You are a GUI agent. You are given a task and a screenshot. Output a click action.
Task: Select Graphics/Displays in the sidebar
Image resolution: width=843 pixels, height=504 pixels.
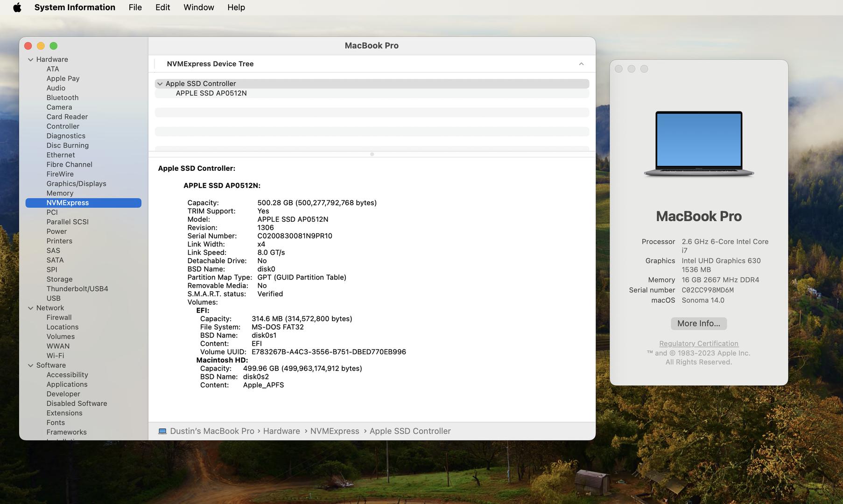(76, 184)
